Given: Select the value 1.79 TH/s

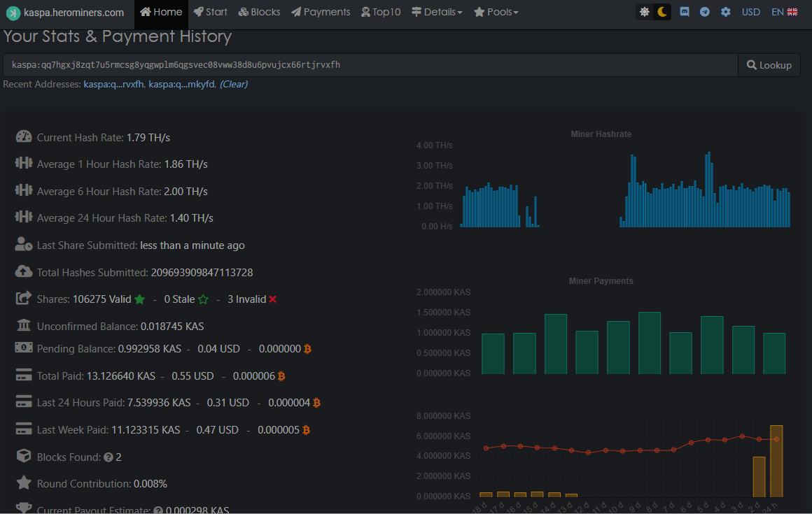Looking at the screenshot, I should [x=148, y=138].
